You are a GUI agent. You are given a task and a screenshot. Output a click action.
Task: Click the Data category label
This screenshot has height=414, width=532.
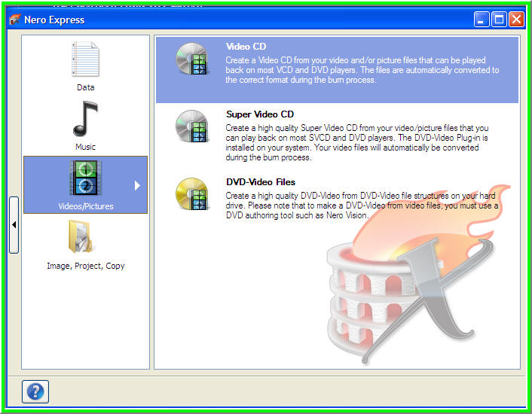85,87
